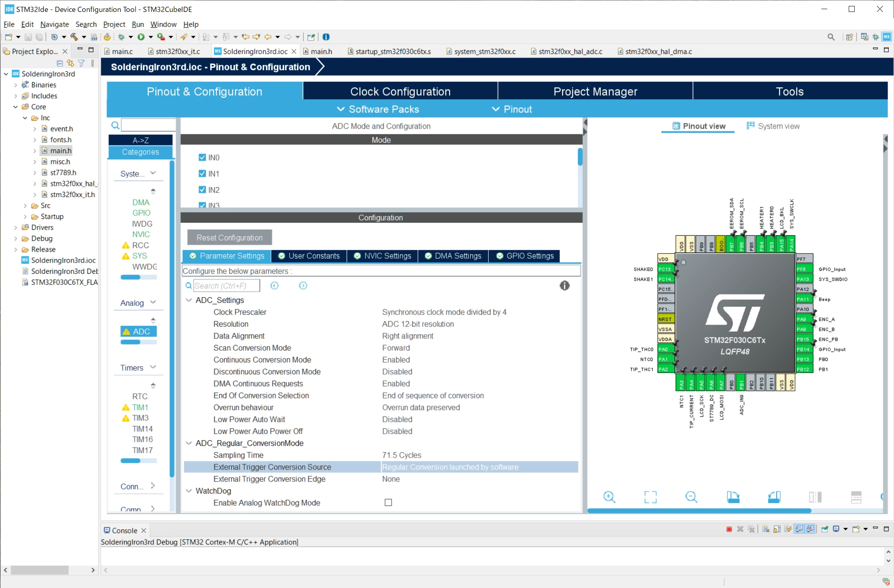Click the filter icon in Project Explorer

pos(81,63)
